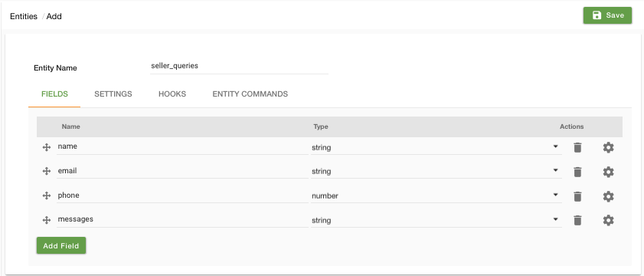
Task: Go to Entities breadcrumb link
Action: click(24, 16)
